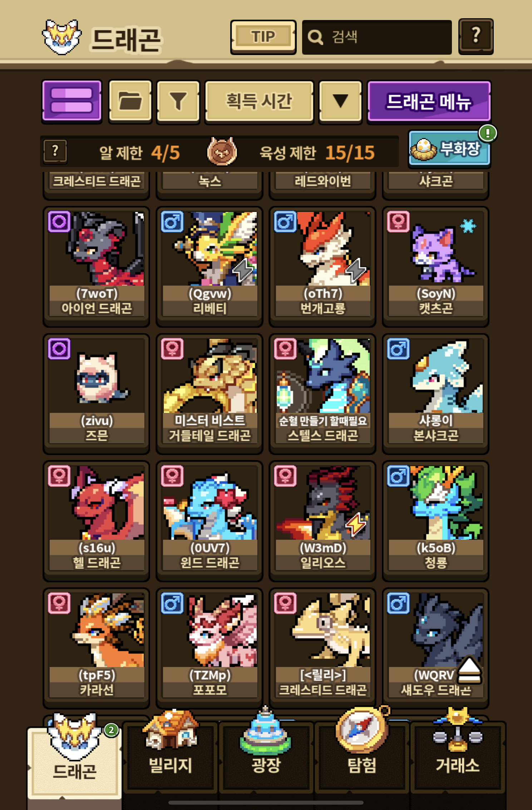
Task: Click the dragon logo beside 드래곤 title
Action: tap(61, 37)
